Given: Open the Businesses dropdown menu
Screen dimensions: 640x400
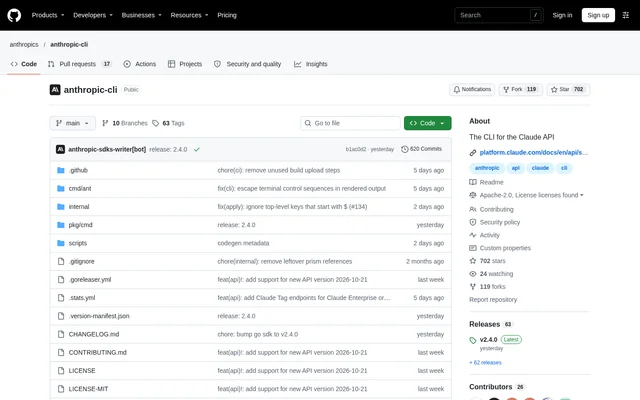Looking at the screenshot, I should 141,15.
